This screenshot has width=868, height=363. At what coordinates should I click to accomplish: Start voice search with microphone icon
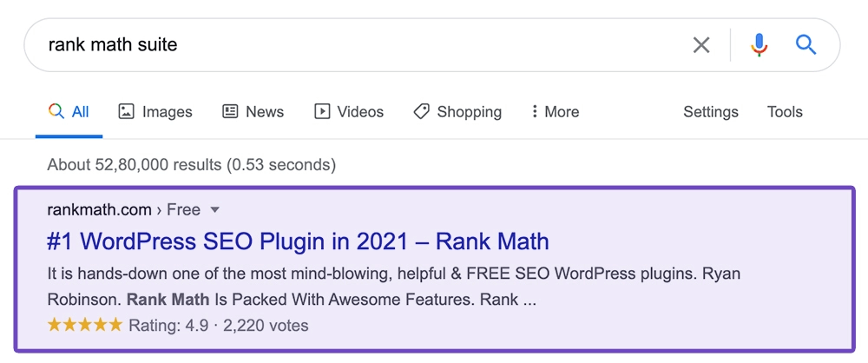(759, 44)
